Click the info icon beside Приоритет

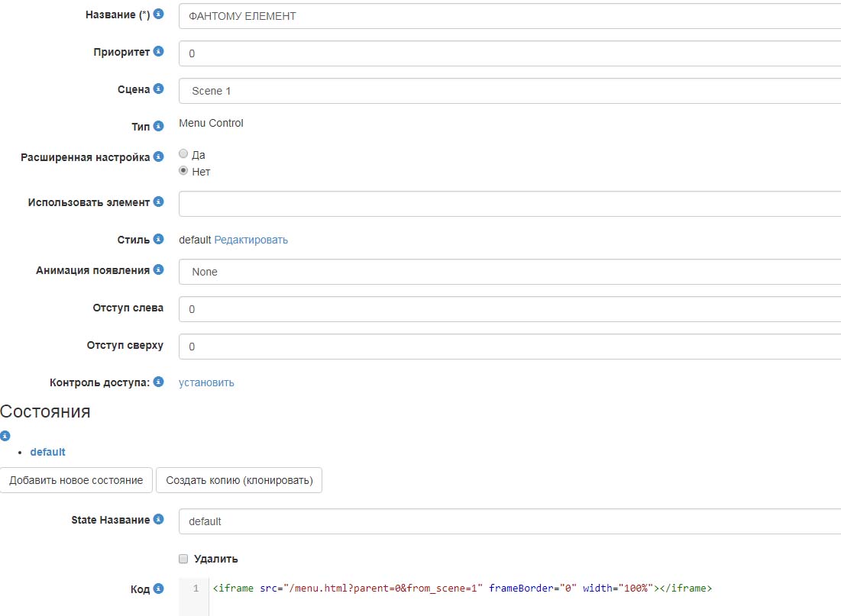coord(158,51)
